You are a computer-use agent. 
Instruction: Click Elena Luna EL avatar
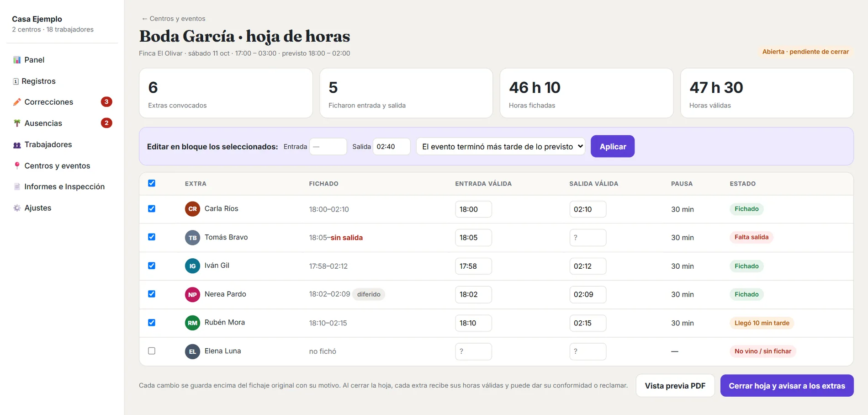pyautogui.click(x=192, y=351)
